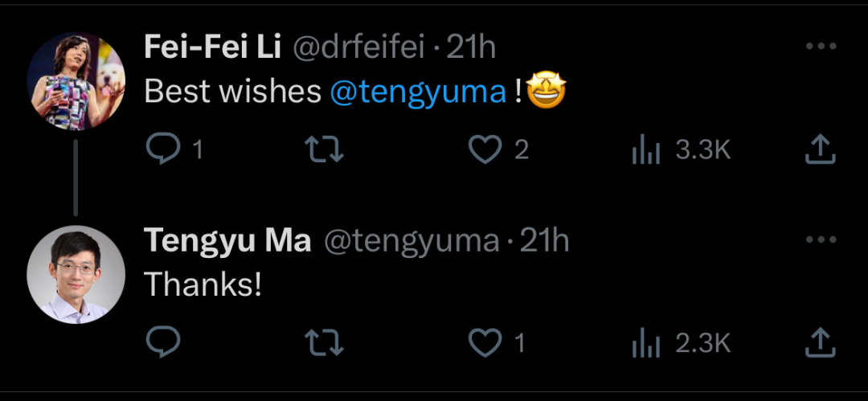868x401 pixels.
Task: Open Fei-Fei Li's profile picture
Action: click(76, 81)
